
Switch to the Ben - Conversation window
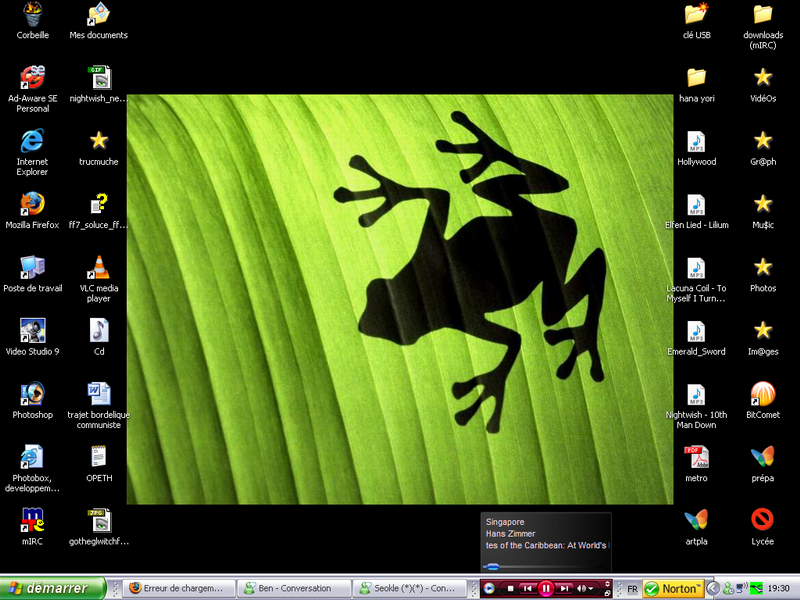[295, 589]
